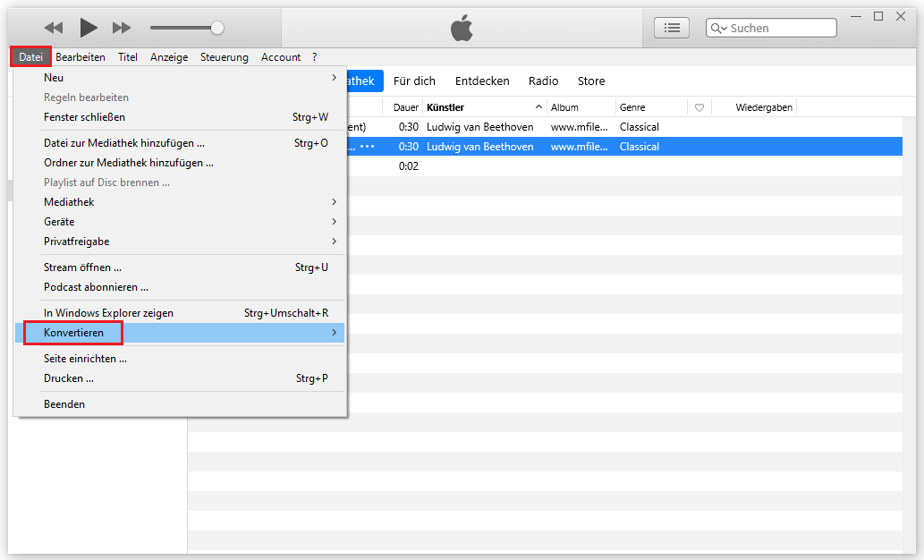Open the Datei menu
Viewport: 924px width, 560px height.
[30, 57]
